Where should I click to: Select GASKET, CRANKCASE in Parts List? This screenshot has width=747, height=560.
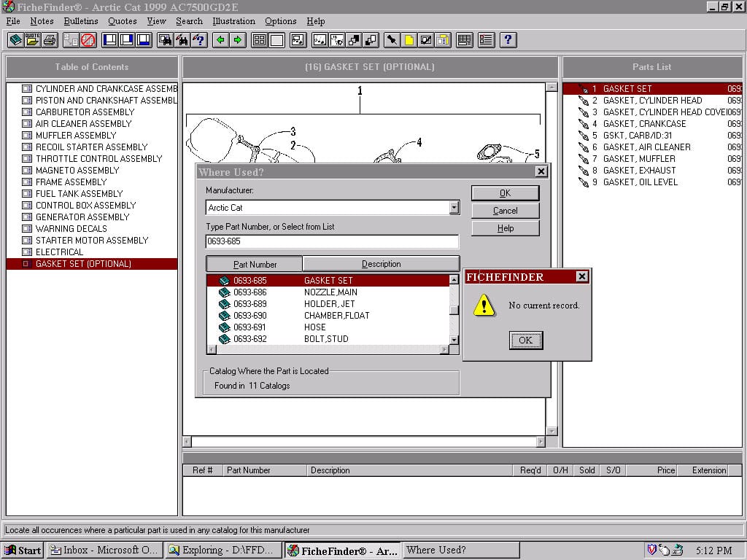[652, 124]
